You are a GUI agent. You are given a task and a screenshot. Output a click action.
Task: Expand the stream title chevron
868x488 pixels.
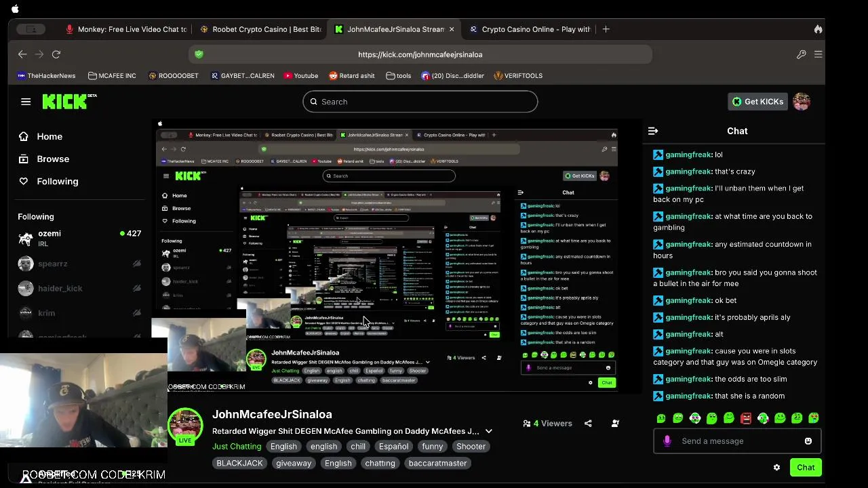point(488,431)
